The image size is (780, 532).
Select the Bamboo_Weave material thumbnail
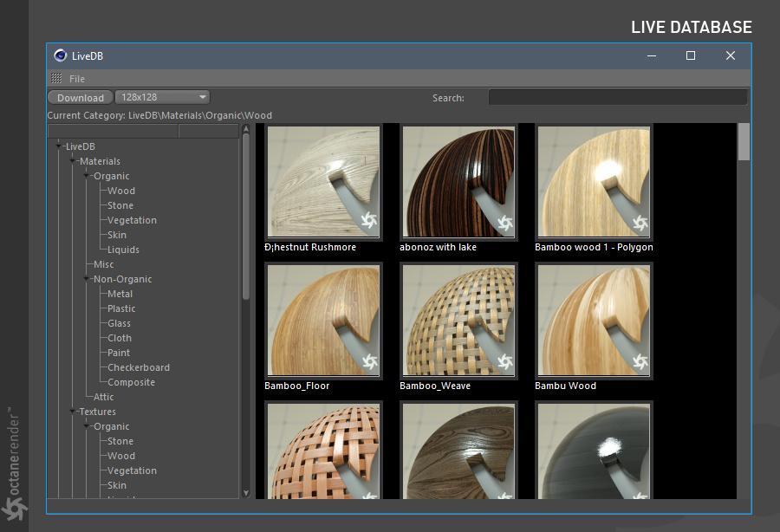458,321
